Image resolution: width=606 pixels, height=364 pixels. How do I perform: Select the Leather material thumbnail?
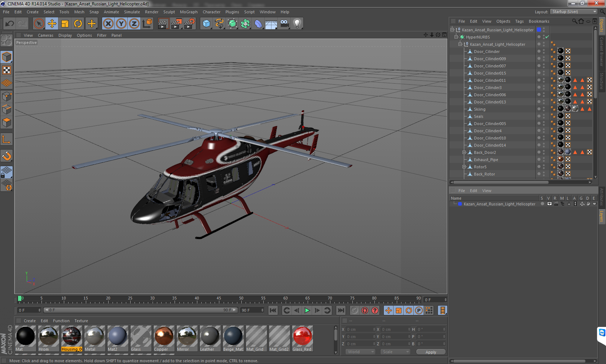coord(210,338)
